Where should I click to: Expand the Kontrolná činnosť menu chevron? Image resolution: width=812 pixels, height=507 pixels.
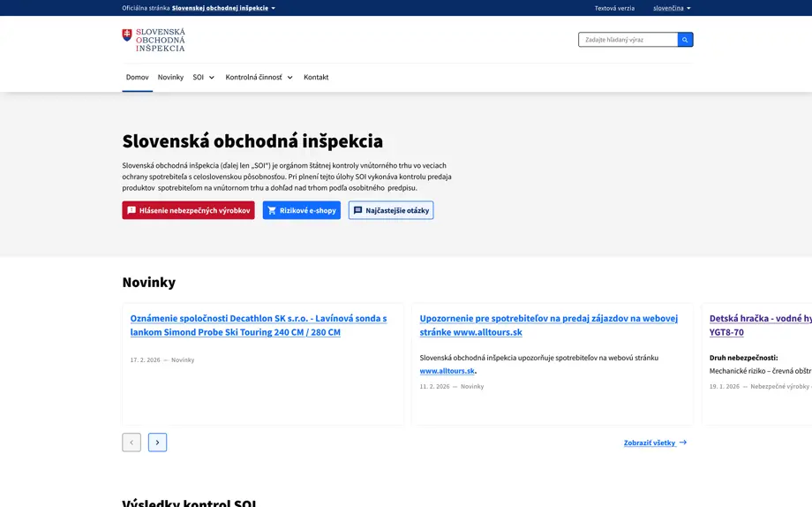[290, 77]
